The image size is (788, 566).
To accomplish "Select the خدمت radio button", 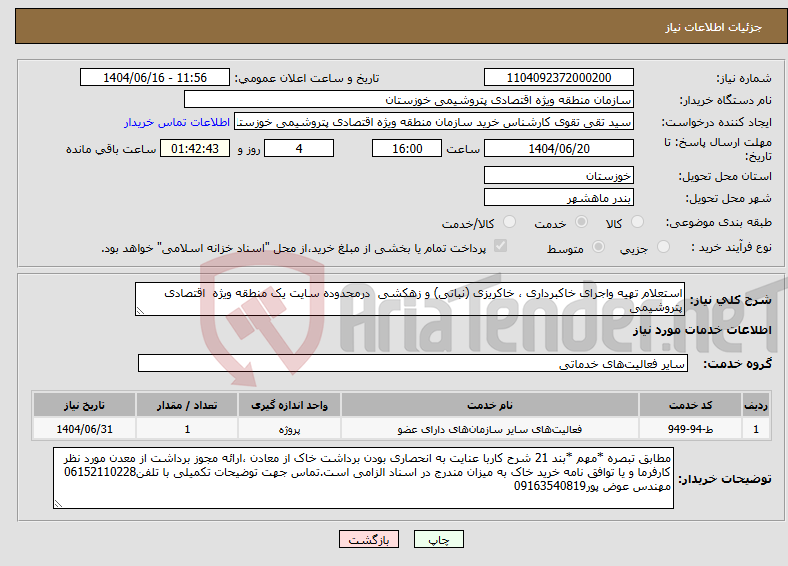I will [581, 222].
